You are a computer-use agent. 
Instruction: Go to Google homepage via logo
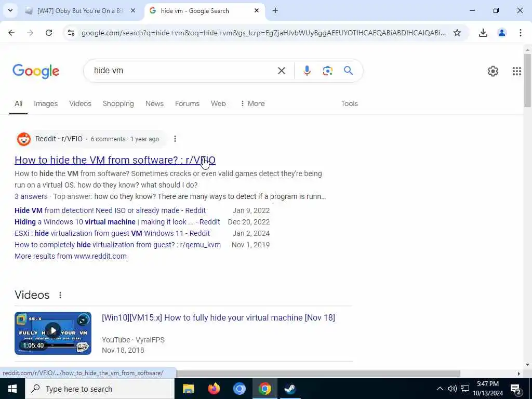point(36,71)
